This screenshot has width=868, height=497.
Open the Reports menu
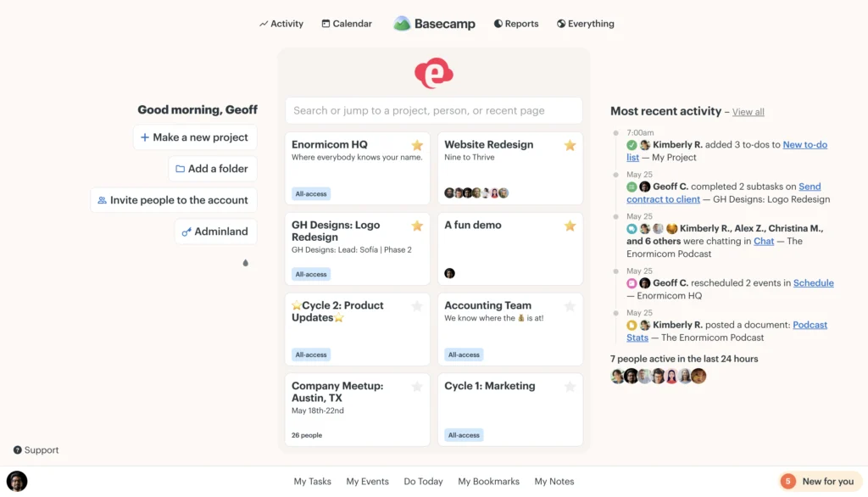click(516, 24)
